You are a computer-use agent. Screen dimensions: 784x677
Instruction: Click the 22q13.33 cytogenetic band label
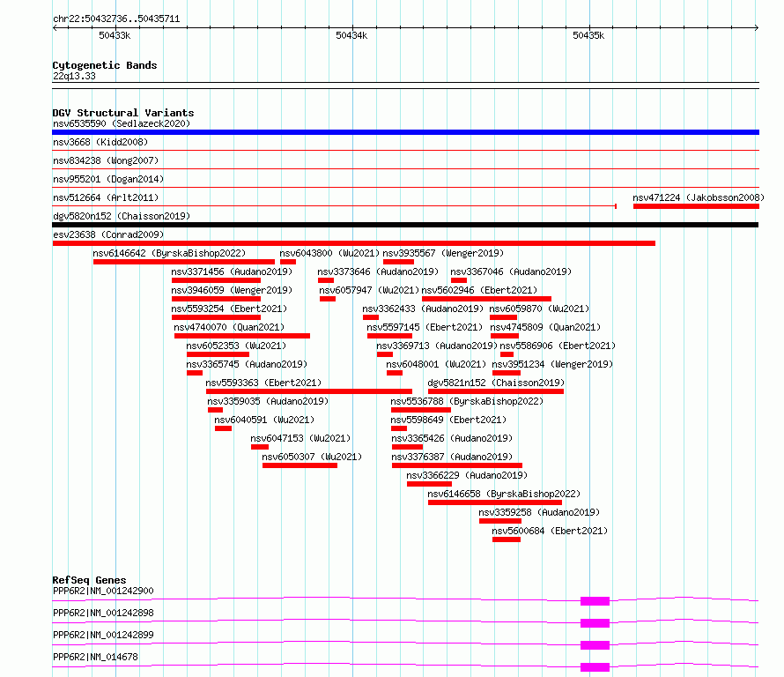[74, 76]
